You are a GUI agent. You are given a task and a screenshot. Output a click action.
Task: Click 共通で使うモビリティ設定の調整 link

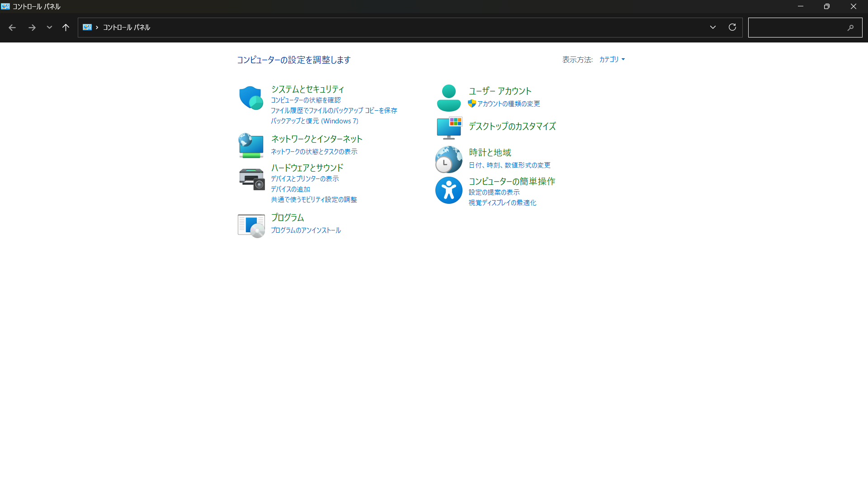click(x=314, y=200)
